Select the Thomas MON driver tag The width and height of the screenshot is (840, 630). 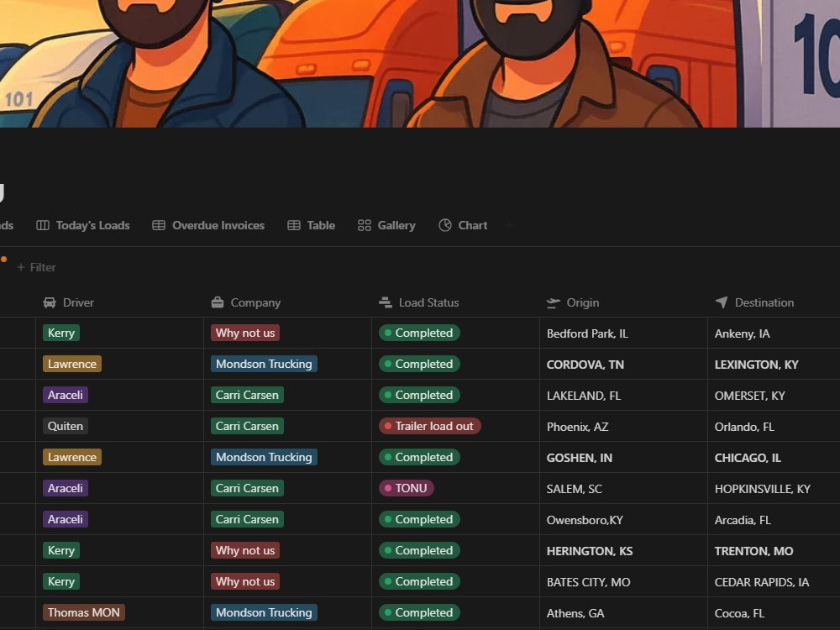click(83, 612)
